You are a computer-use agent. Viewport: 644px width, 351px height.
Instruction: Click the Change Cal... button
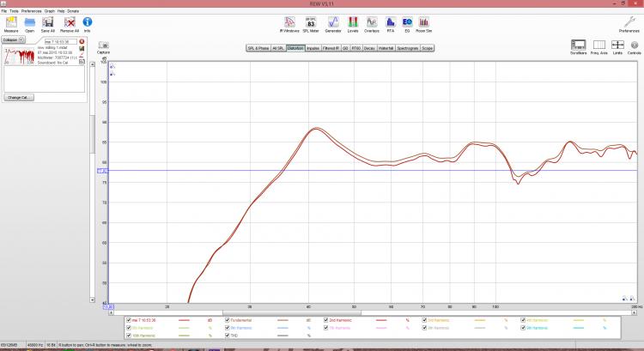19,97
